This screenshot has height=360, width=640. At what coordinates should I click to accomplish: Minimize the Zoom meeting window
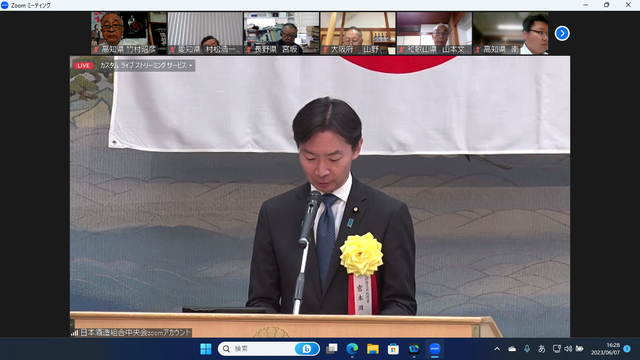[586, 5]
